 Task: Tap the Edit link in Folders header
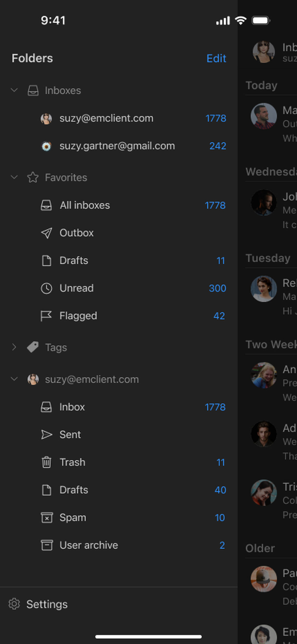coord(216,58)
